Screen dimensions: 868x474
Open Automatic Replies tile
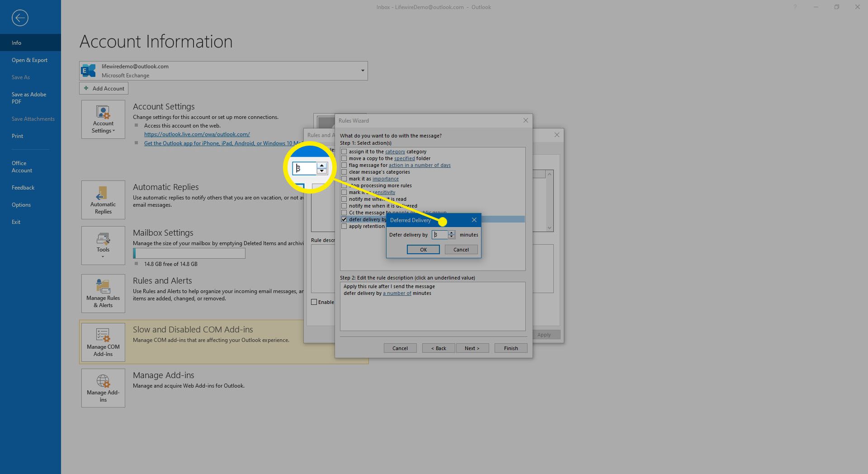point(103,200)
